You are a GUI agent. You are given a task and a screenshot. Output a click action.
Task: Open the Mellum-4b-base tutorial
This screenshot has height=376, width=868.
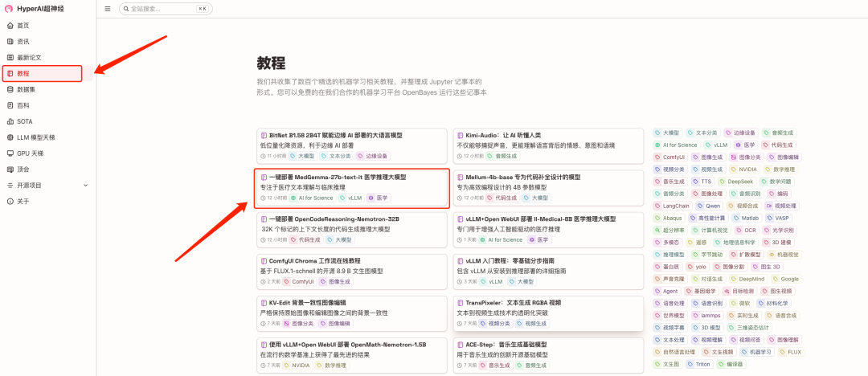(548, 188)
